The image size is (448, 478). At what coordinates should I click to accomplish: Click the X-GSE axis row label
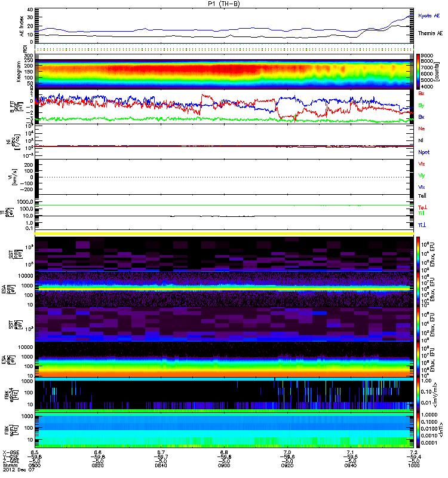(11, 452)
